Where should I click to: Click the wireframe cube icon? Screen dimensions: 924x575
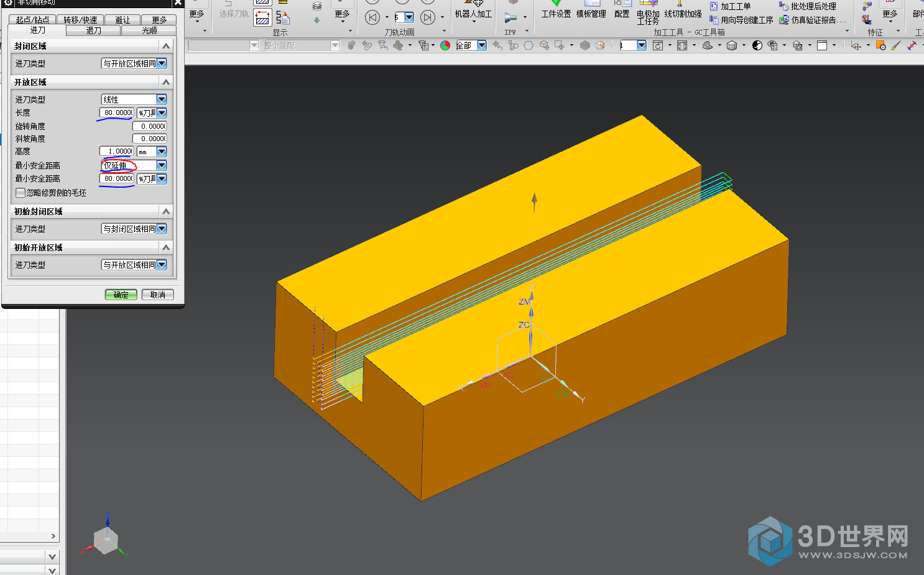point(600,45)
